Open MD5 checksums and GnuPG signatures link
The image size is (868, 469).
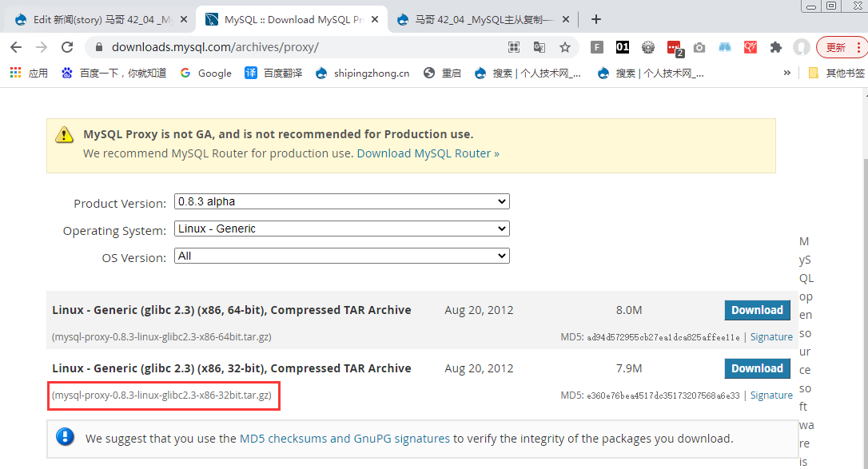(344, 439)
